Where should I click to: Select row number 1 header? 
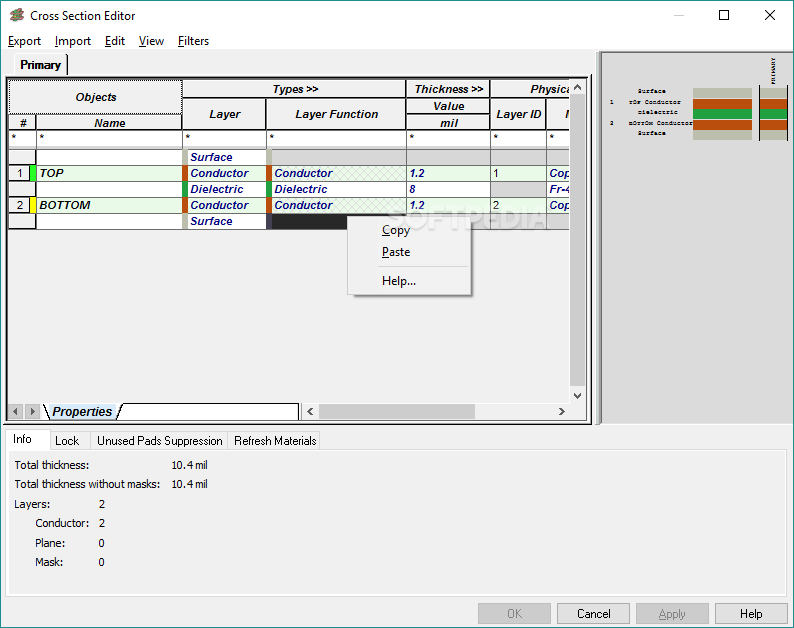tap(20, 173)
